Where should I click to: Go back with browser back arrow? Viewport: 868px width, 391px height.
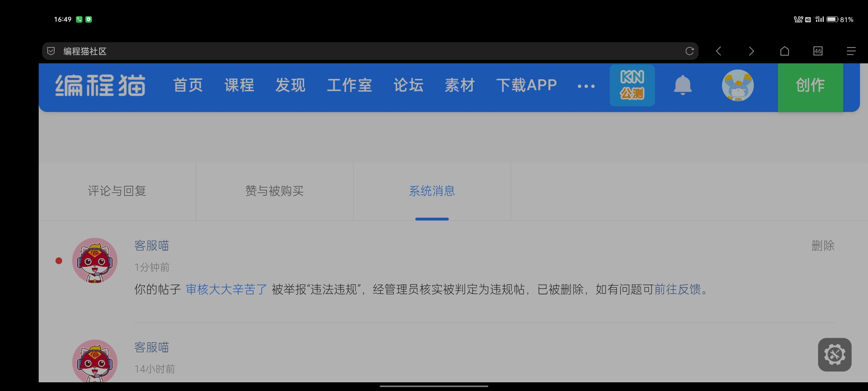(x=719, y=51)
